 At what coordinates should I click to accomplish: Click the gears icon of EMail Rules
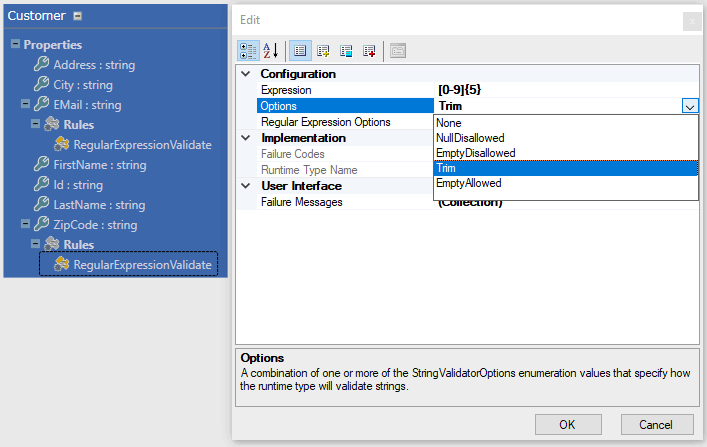pyautogui.click(x=51, y=124)
